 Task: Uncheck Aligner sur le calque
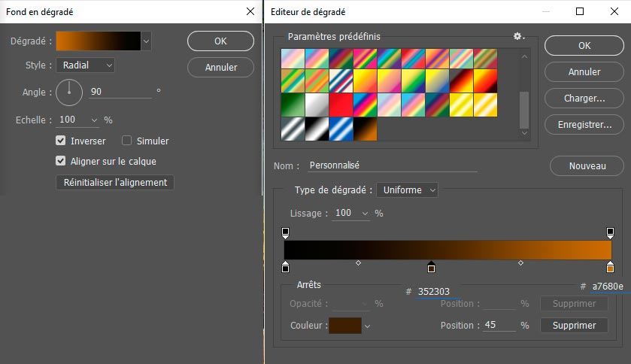(61, 161)
